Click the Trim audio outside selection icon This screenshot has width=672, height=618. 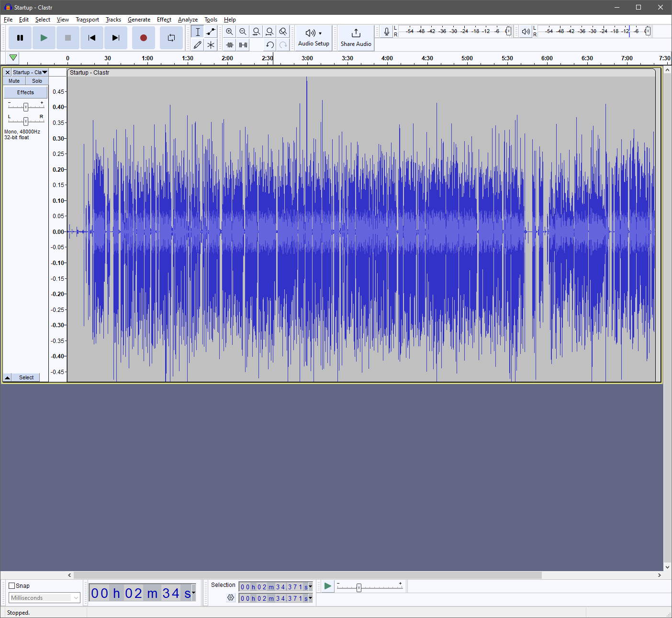coord(230,45)
